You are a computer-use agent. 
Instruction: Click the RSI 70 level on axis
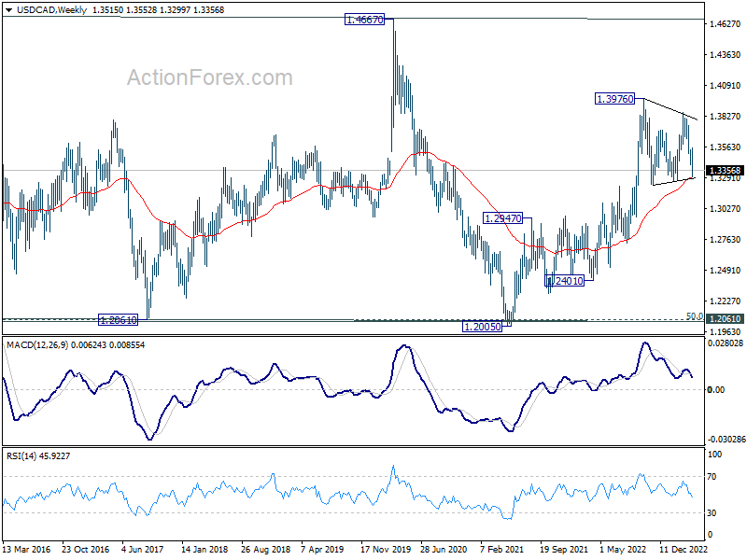click(x=712, y=476)
